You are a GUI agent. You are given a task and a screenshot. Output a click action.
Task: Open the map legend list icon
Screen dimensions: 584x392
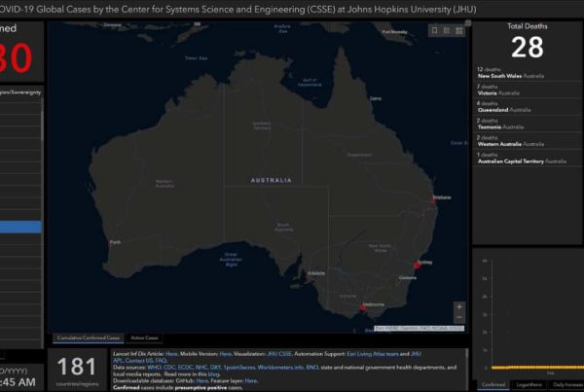(447, 30)
